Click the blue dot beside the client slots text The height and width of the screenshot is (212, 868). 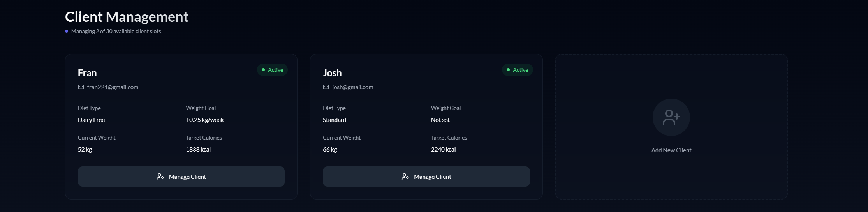67,31
